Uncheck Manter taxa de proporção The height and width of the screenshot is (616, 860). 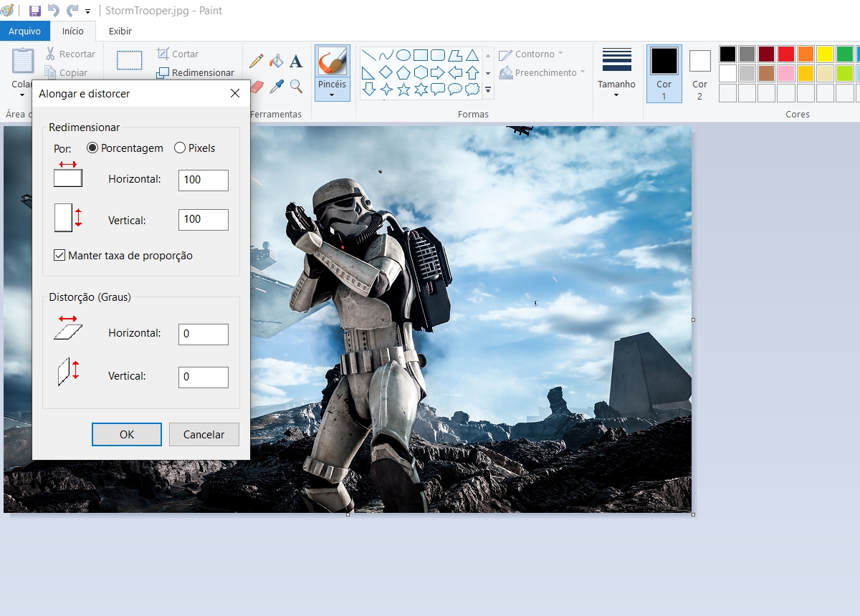pos(59,255)
